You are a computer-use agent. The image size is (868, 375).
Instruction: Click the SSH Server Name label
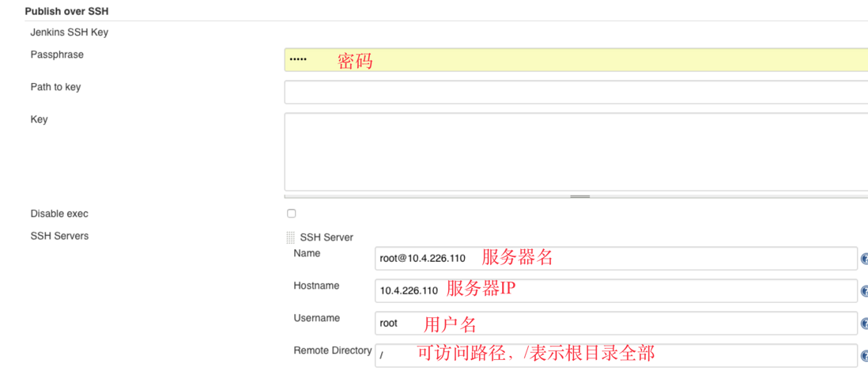click(307, 253)
